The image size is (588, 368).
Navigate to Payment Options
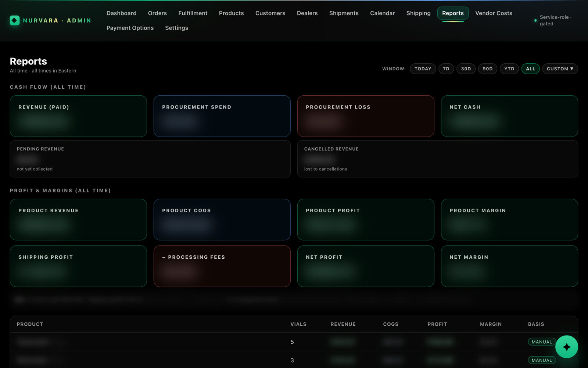point(130,28)
